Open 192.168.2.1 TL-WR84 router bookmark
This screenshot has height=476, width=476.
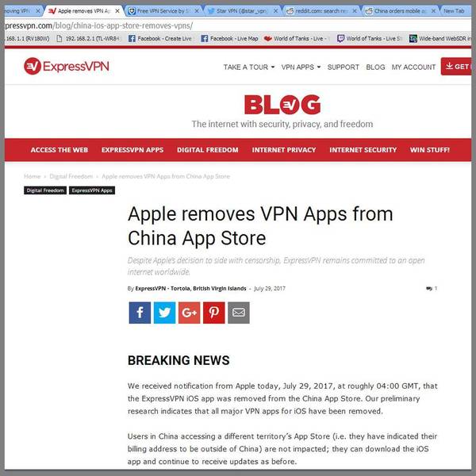tap(89, 39)
